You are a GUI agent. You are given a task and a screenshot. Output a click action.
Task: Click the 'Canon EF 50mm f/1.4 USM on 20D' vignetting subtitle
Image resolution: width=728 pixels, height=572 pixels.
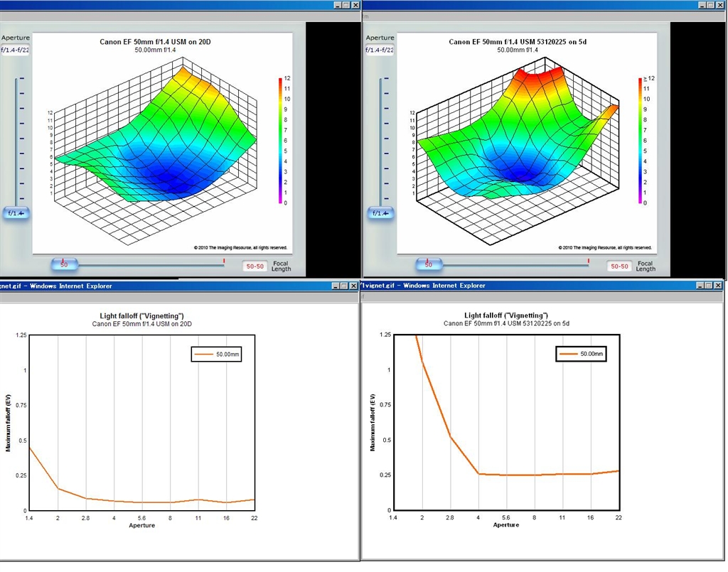(141, 324)
